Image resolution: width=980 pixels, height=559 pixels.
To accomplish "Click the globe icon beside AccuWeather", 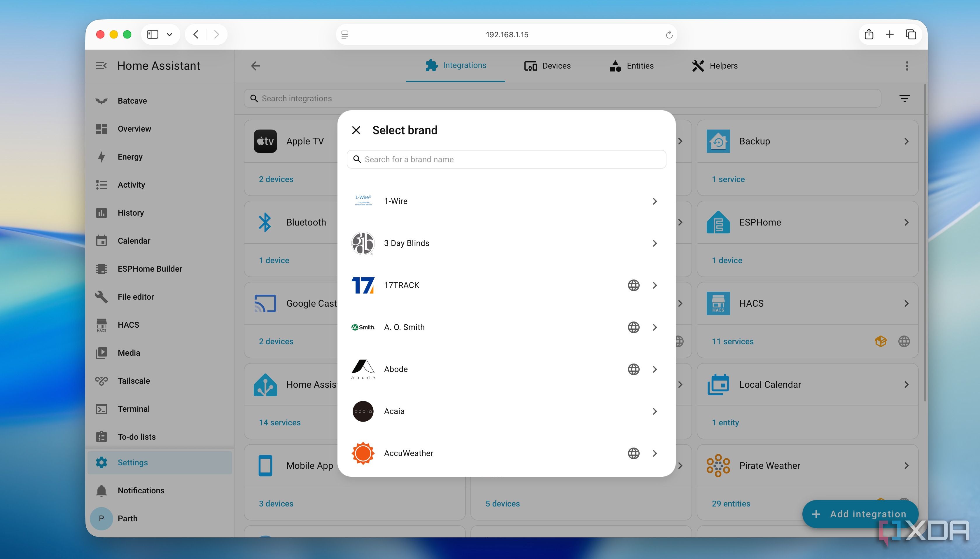I will click(633, 453).
